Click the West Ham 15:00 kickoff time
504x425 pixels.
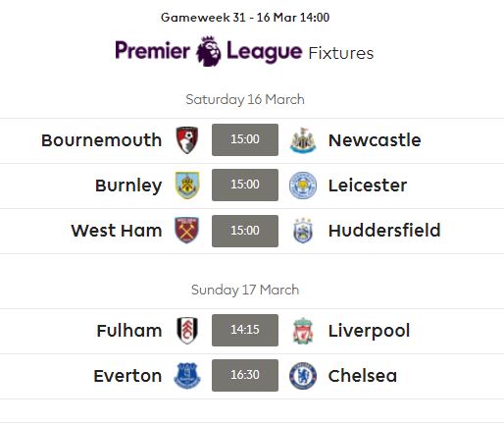pos(245,231)
